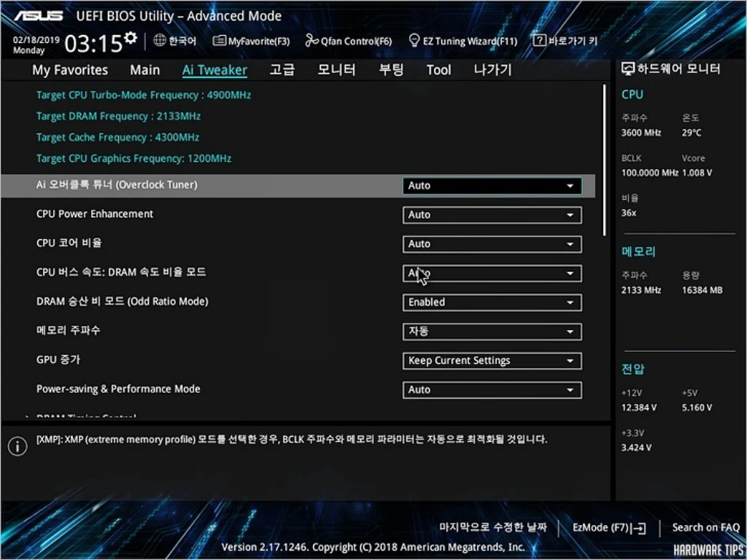The height and width of the screenshot is (560, 747).
Task: Open the CPU 버스 속도: DRAM 속도 비율 dropdown
Action: tap(492, 273)
